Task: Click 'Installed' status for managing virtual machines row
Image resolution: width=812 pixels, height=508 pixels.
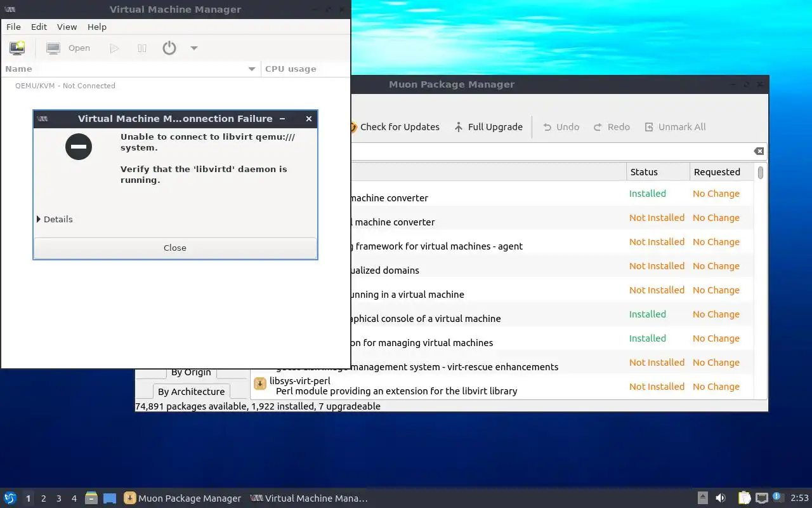Action: point(648,338)
